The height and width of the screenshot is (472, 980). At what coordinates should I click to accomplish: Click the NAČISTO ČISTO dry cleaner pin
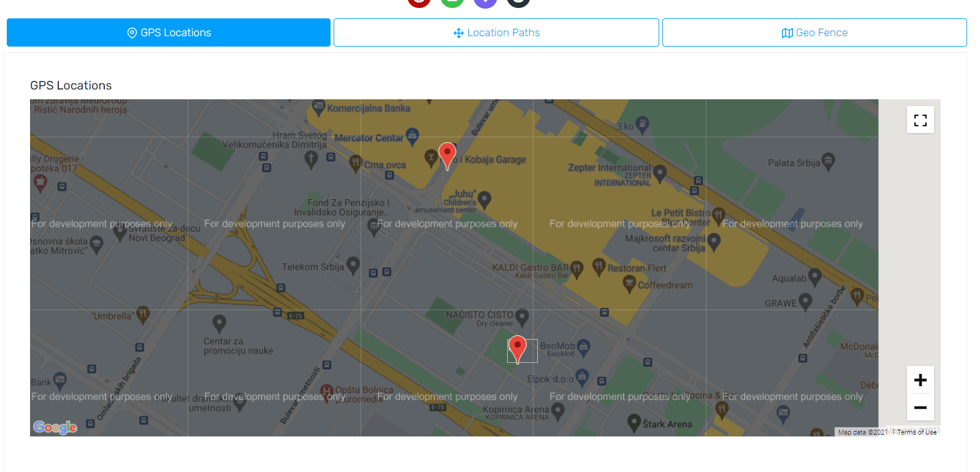tap(522, 317)
